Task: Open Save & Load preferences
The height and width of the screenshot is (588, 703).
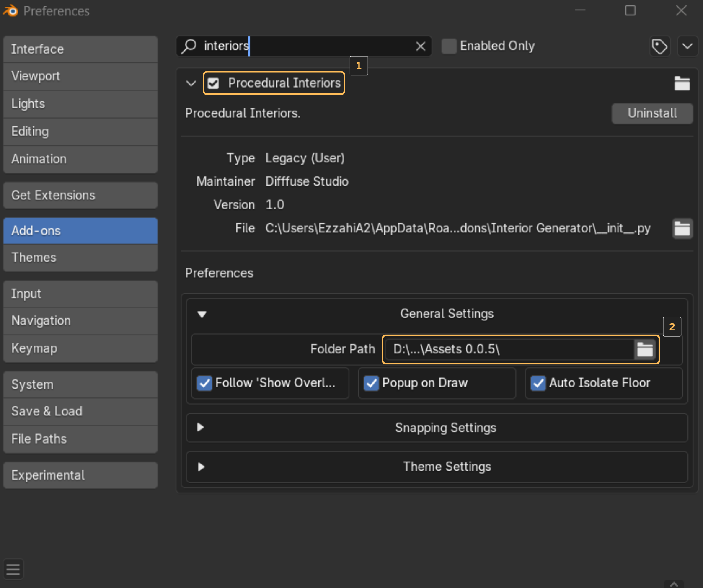Action: pyautogui.click(x=80, y=411)
